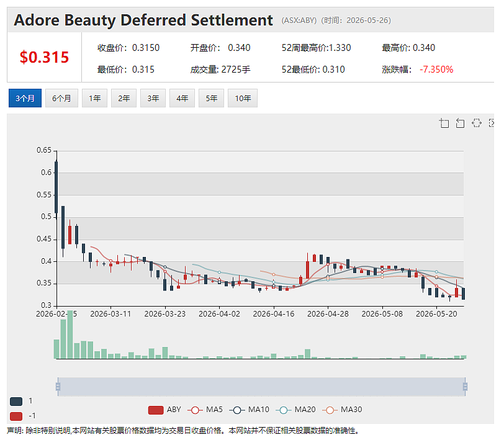Click the 收盘价 0.3150 value
This screenshot has height=445, width=504.
[146, 48]
